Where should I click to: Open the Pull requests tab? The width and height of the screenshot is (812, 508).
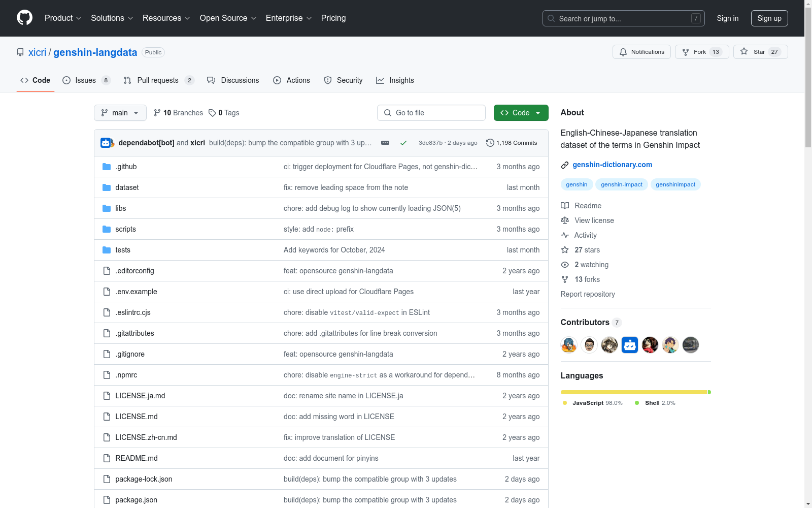(x=159, y=80)
